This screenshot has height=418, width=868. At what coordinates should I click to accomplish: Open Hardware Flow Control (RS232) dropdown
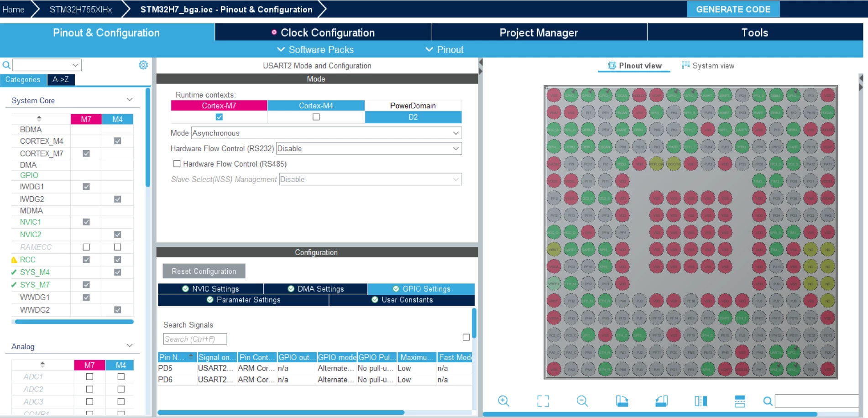[x=369, y=148]
